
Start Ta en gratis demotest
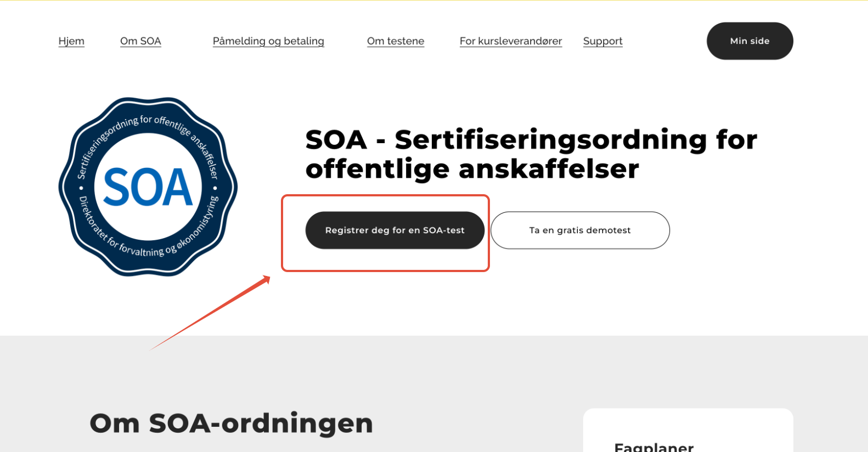click(x=580, y=230)
